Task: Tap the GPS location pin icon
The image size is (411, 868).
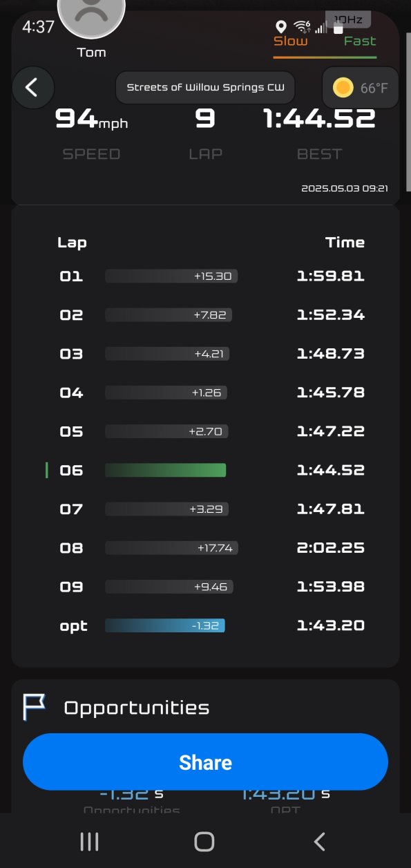Action: pyautogui.click(x=281, y=27)
